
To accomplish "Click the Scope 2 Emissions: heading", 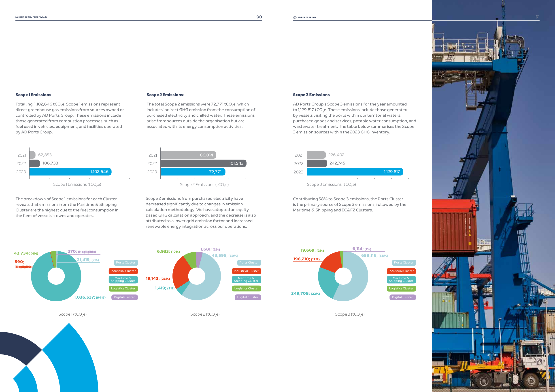I will [x=165, y=95].
